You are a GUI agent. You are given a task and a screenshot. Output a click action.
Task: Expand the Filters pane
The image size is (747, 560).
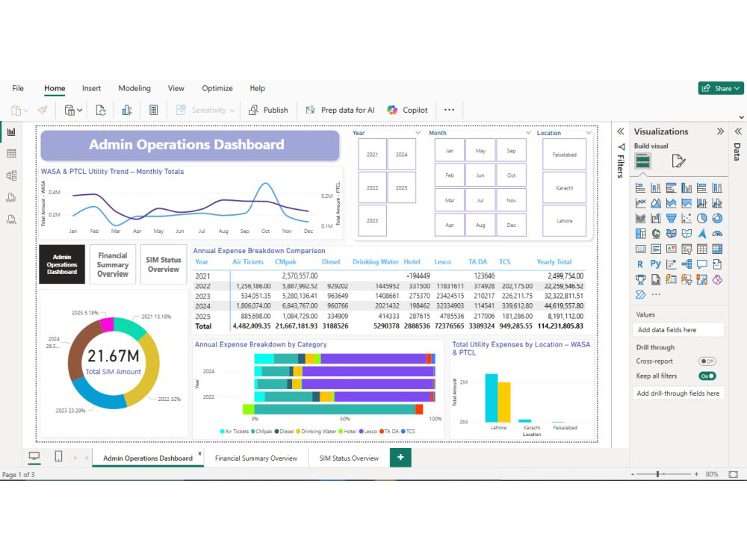coord(620,131)
